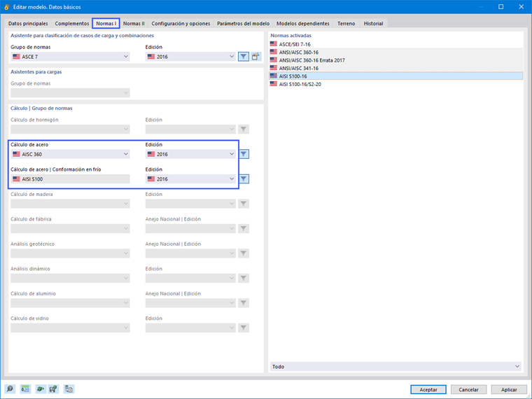532x399 pixels.
Task: Click the Cancelar button
Action: pyautogui.click(x=468, y=389)
